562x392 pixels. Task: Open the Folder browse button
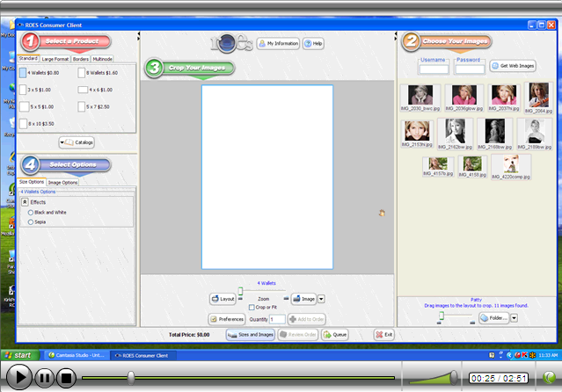493,318
